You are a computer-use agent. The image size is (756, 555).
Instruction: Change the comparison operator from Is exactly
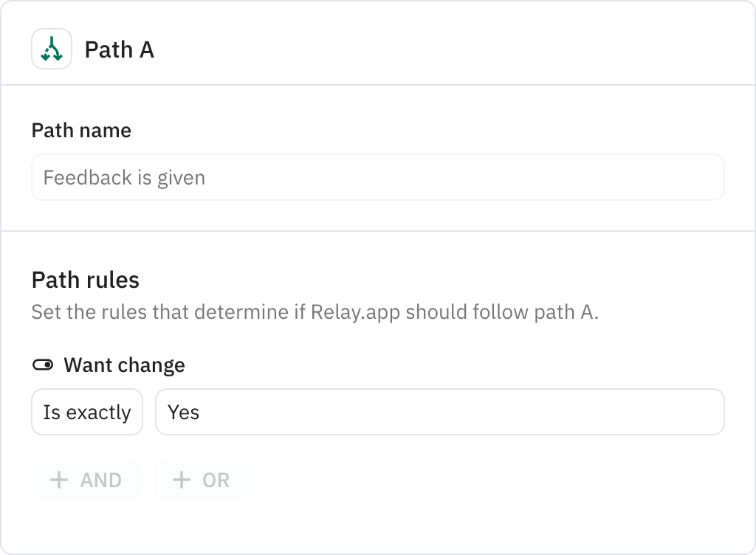(86, 412)
